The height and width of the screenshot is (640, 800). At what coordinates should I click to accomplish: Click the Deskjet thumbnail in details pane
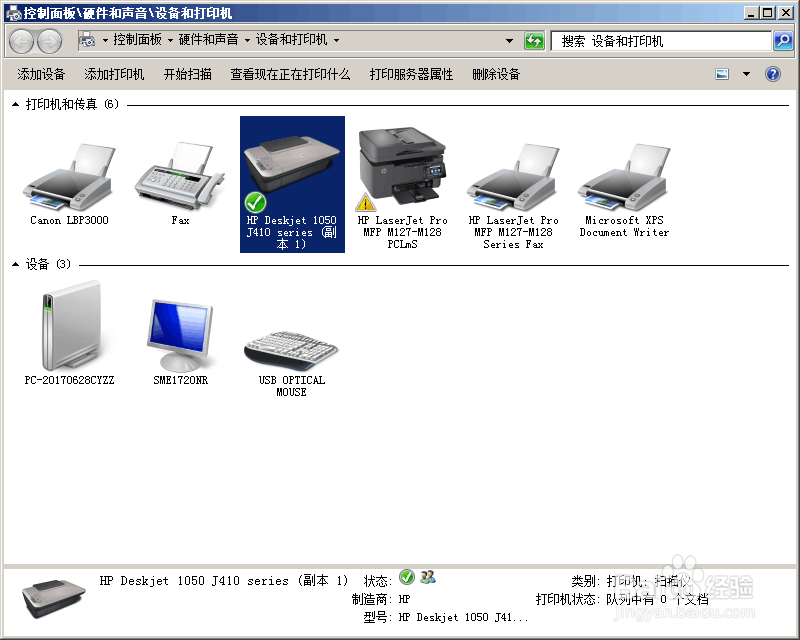pyautogui.click(x=54, y=597)
